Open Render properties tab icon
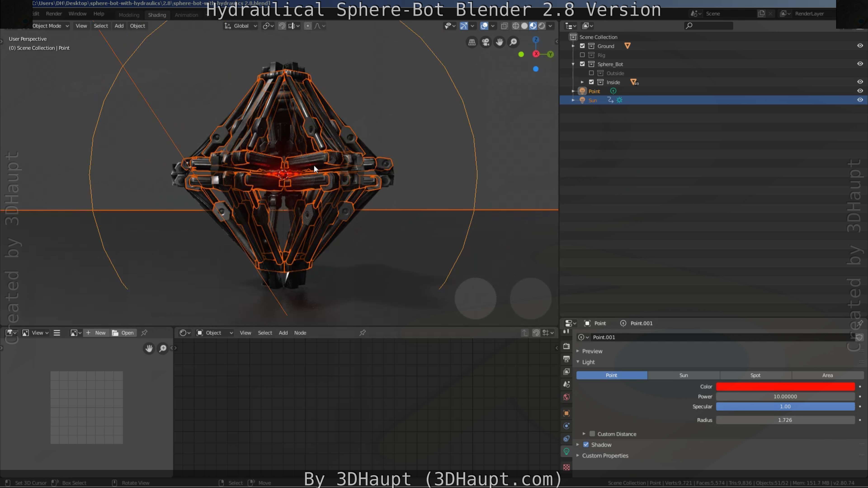 (x=566, y=346)
